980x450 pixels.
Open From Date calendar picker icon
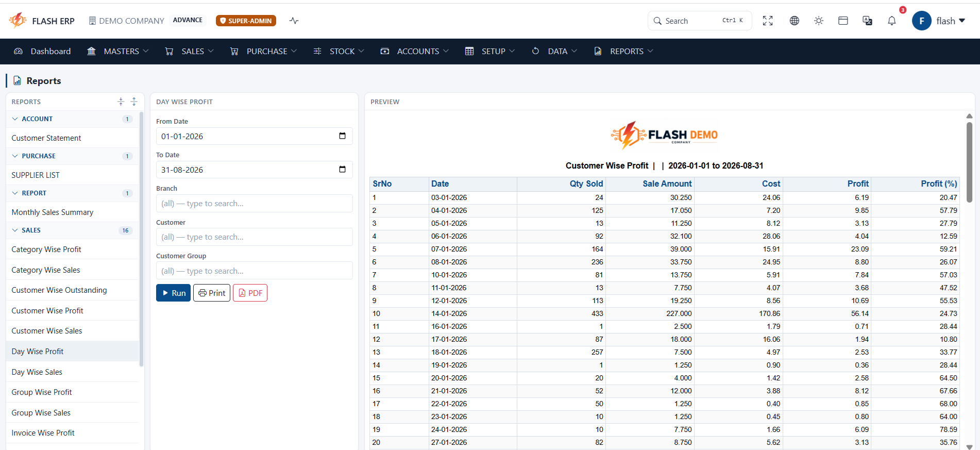342,136
